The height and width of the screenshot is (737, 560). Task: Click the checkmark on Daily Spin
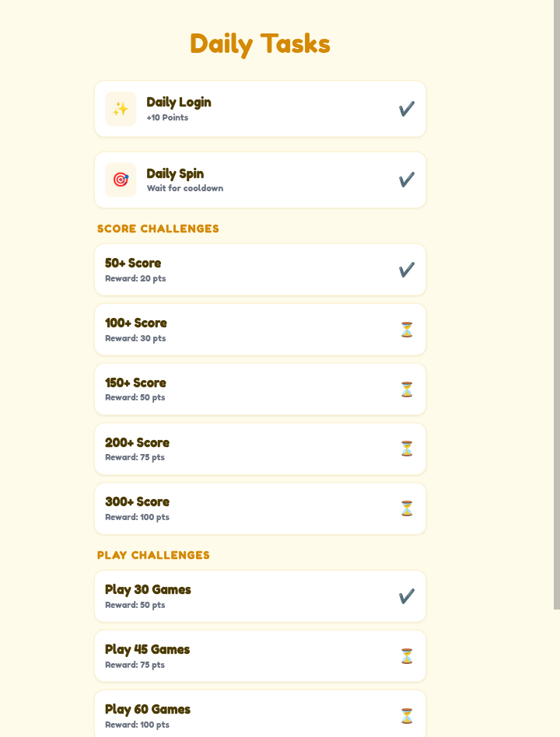pos(407,180)
